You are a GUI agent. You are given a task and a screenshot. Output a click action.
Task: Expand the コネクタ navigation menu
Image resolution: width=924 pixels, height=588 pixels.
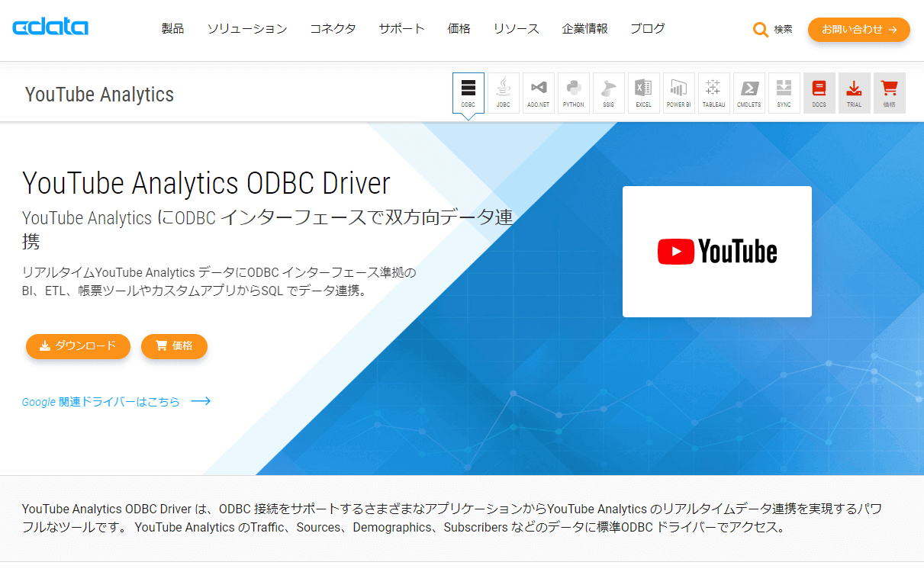pyautogui.click(x=333, y=29)
